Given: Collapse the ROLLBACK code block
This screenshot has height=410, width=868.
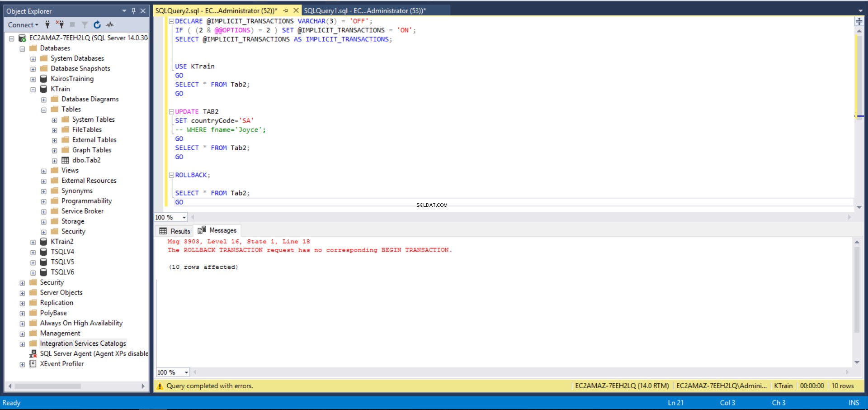Looking at the screenshot, I should (171, 175).
